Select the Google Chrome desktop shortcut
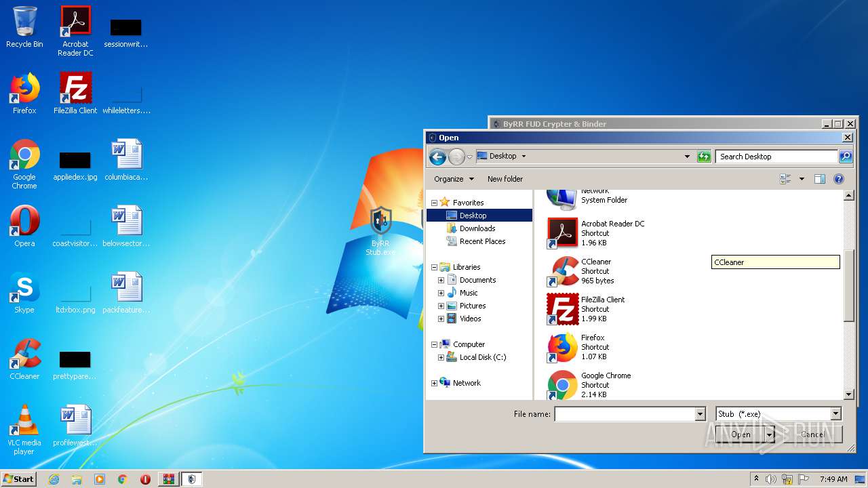Screen dimensions: 868x488 point(24,164)
